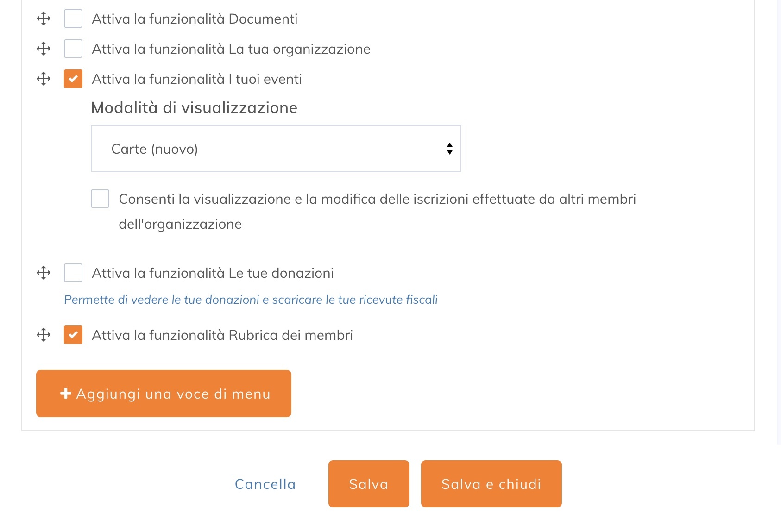
Task: Click the Cancella link
Action: [x=265, y=484]
